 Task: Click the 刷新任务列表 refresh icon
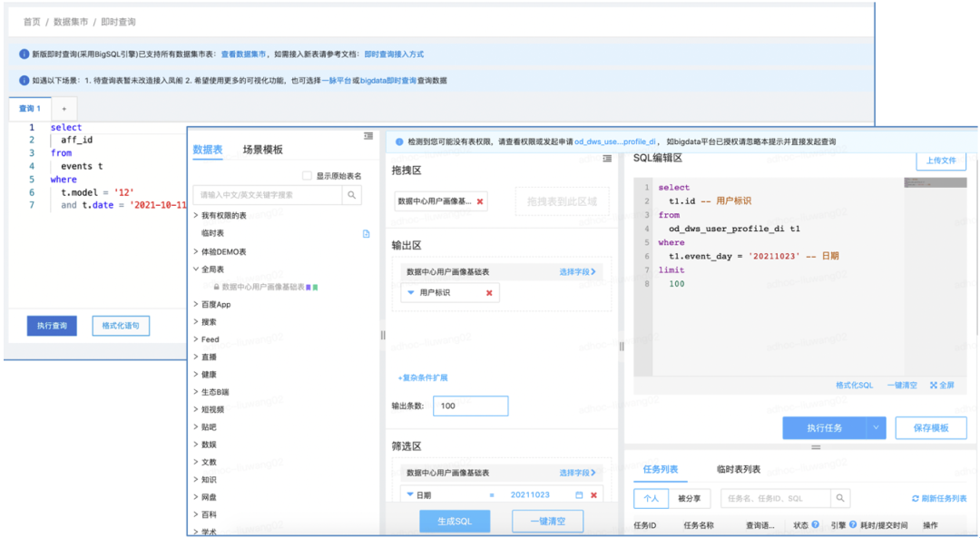(x=916, y=499)
